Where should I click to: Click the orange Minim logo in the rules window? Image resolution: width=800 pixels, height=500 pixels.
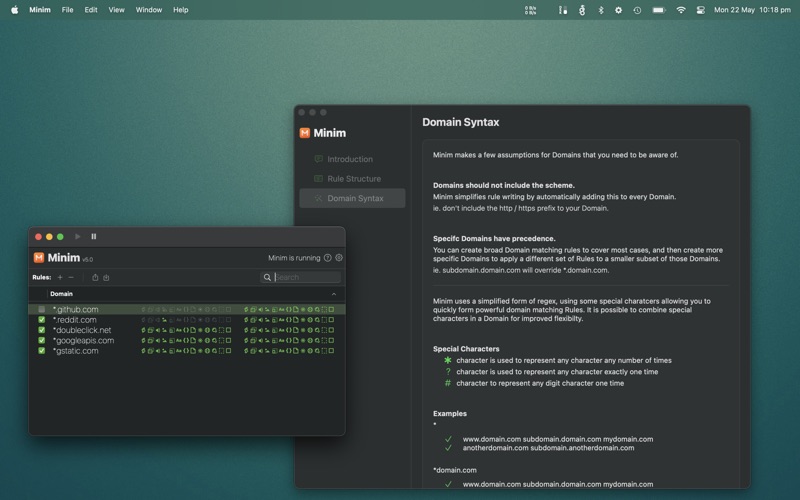pyautogui.click(x=39, y=257)
